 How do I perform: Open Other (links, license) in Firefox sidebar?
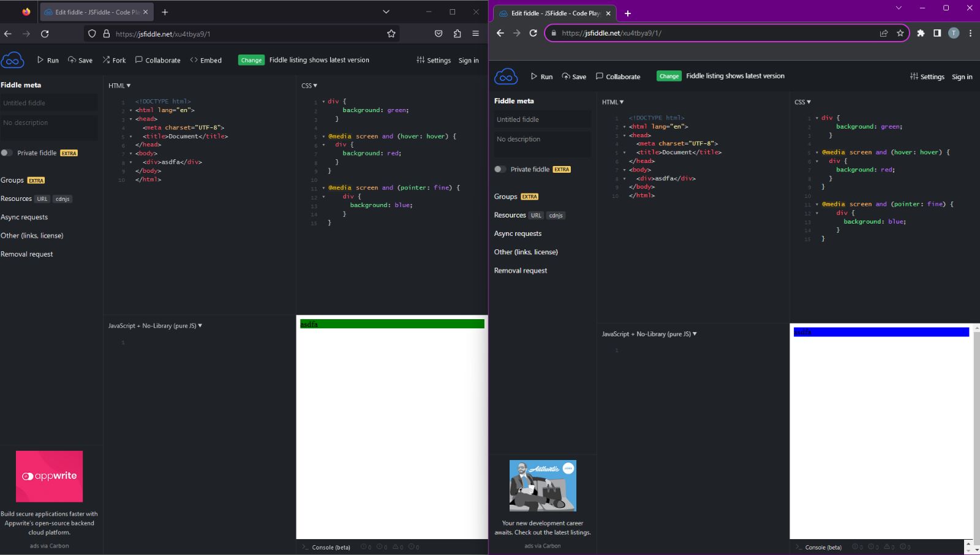[32, 235]
